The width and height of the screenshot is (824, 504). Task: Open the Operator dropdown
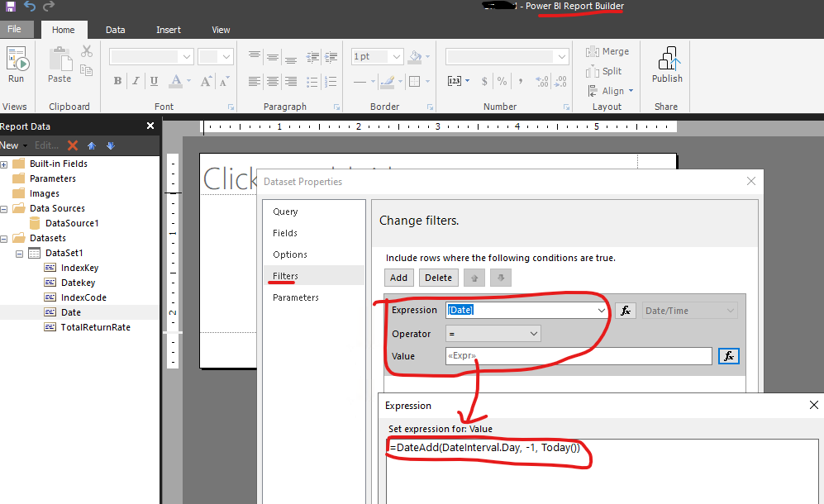(x=493, y=334)
